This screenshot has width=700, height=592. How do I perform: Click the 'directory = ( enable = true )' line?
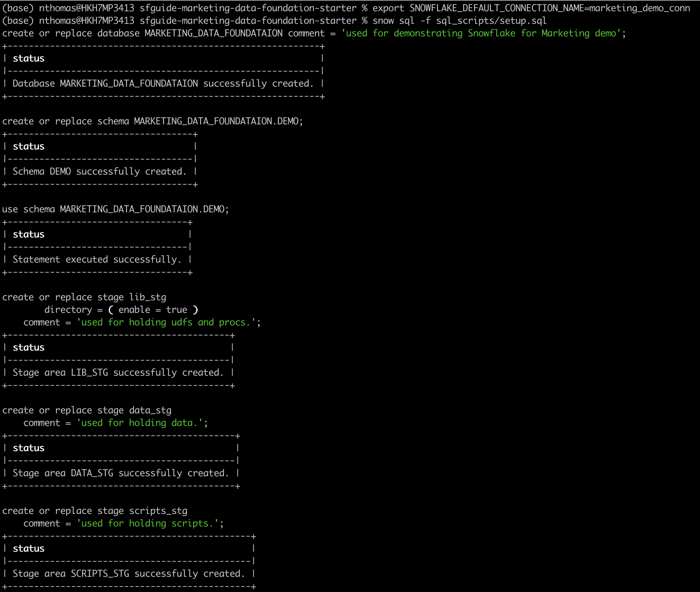121,310
